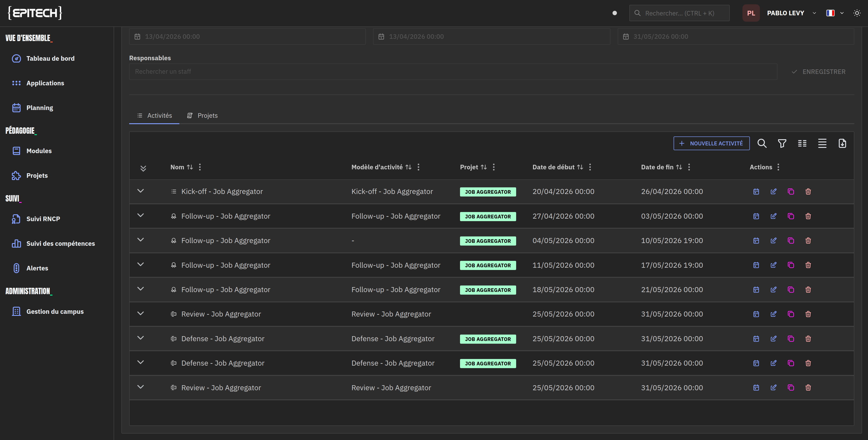
Task: Expand Follow-up row starting 04/05/2026
Action: 141,240
